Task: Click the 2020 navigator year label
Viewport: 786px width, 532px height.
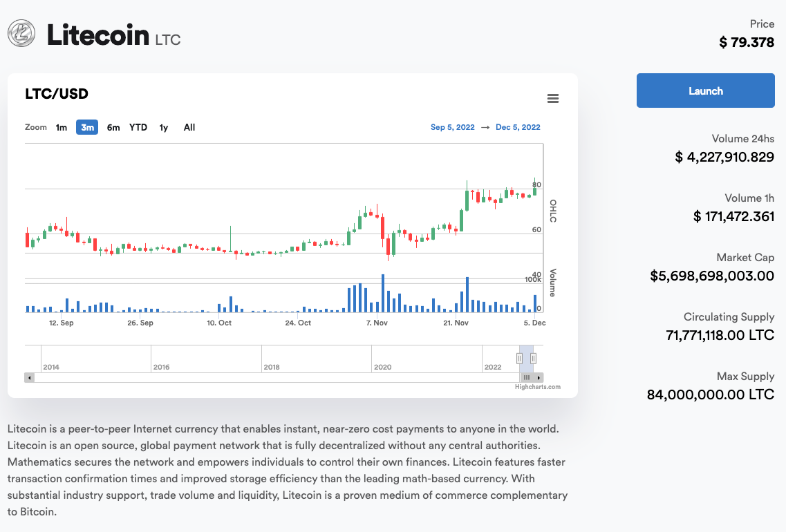Action: (382, 367)
